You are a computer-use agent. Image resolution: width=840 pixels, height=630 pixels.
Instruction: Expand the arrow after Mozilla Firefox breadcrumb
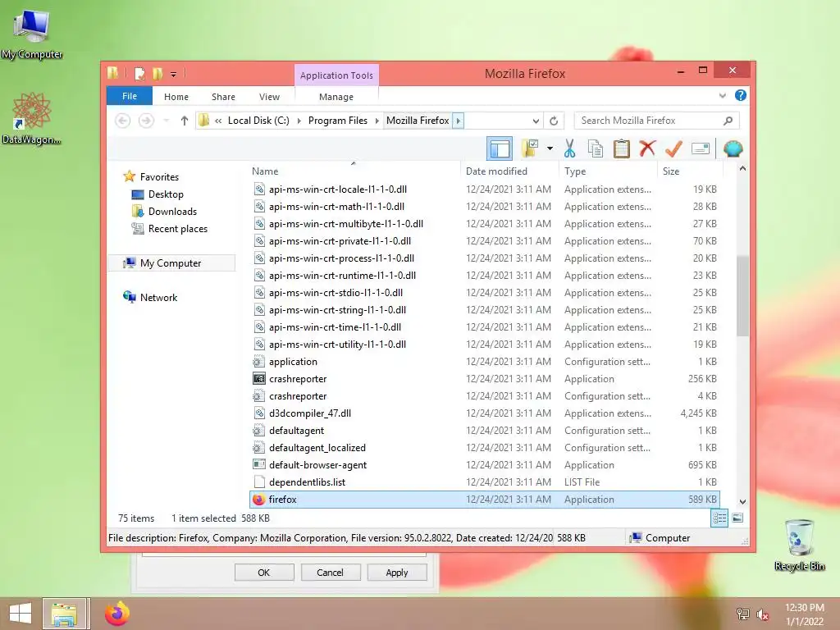458,121
